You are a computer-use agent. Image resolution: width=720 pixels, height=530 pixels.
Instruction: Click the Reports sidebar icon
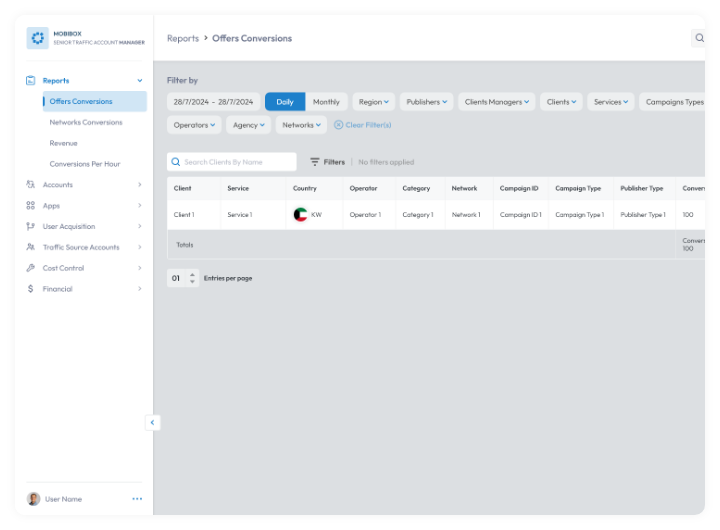coord(30,80)
